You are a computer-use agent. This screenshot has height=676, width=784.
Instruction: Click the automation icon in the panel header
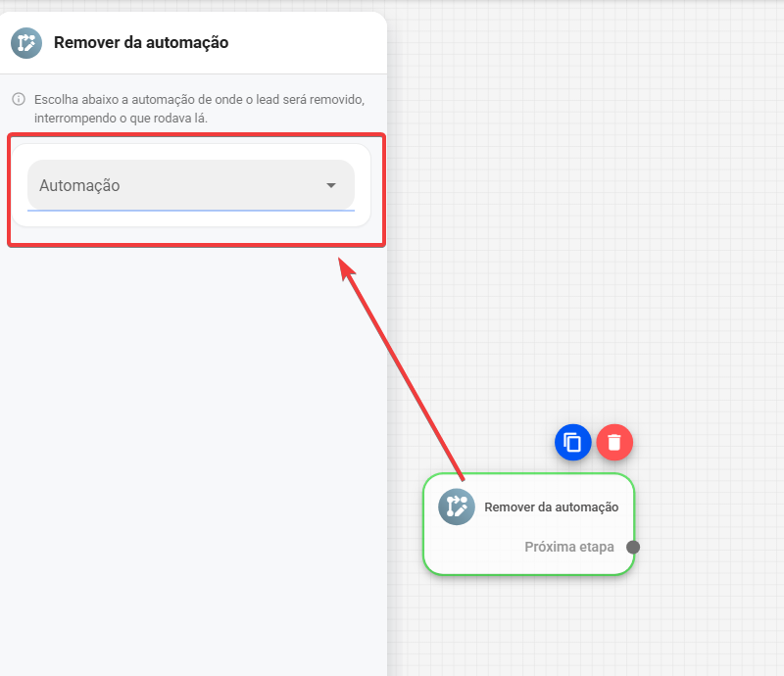(x=26, y=43)
